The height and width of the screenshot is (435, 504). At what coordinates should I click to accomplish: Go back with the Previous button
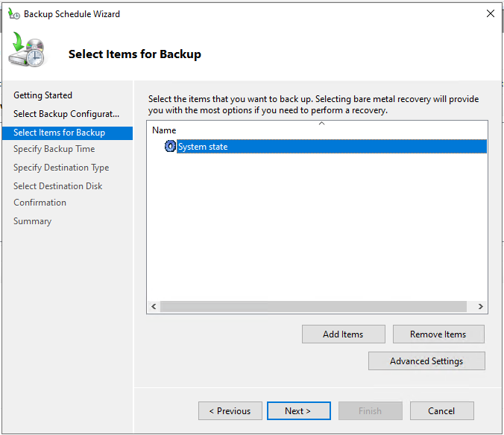coord(230,411)
